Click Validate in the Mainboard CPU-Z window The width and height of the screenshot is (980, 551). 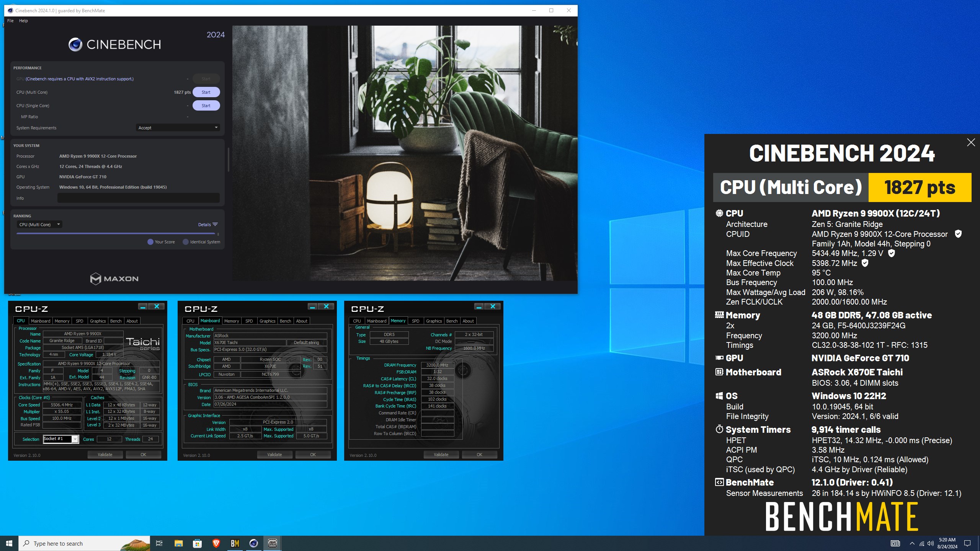pos(274,455)
